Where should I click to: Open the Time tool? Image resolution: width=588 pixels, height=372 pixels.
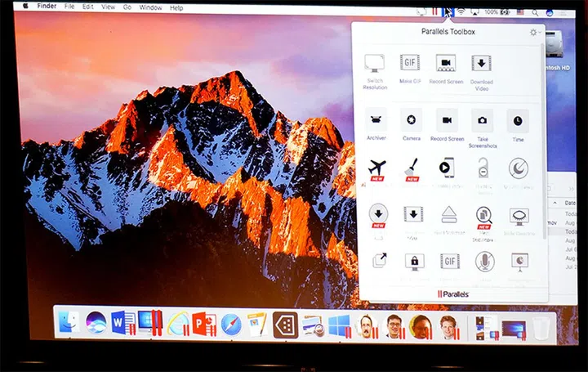click(x=518, y=126)
